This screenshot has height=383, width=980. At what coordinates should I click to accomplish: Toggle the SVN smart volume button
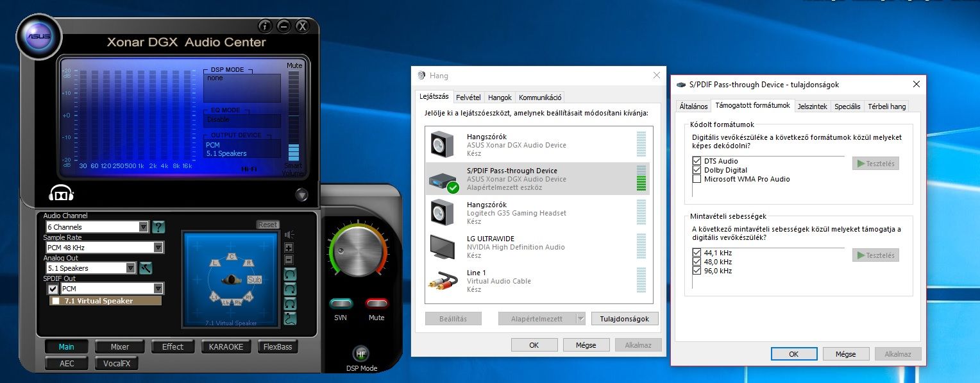(341, 303)
